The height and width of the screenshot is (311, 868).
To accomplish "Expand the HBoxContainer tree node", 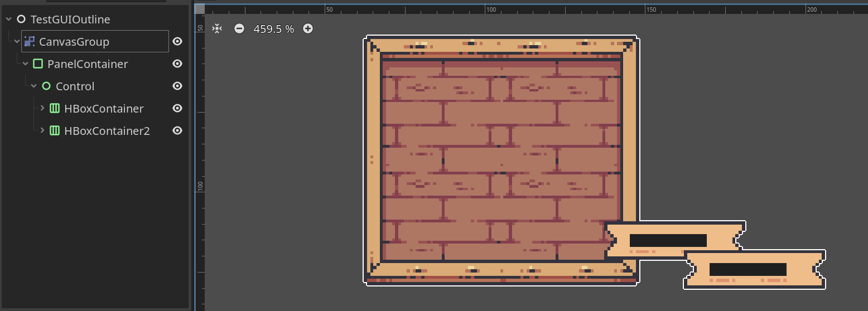I will tap(42, 108).
